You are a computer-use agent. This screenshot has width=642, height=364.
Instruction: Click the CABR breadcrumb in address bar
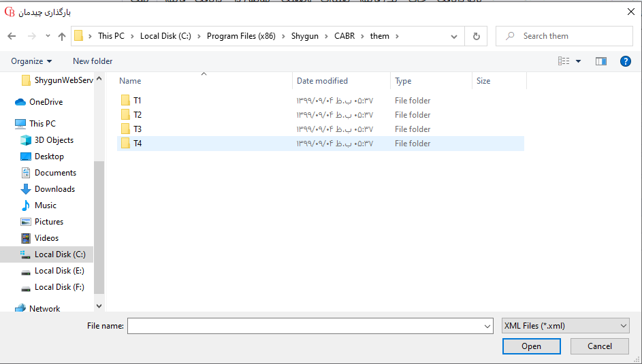(x=344, y=37)
